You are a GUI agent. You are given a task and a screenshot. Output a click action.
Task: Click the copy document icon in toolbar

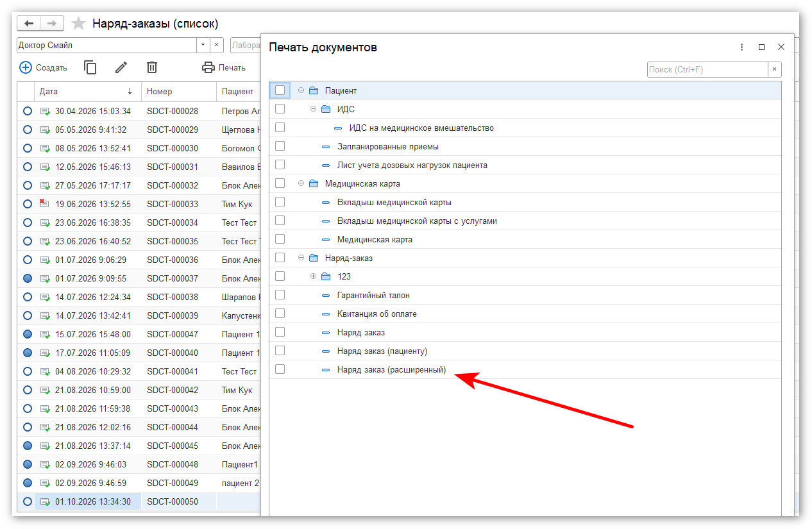(90, 67)
